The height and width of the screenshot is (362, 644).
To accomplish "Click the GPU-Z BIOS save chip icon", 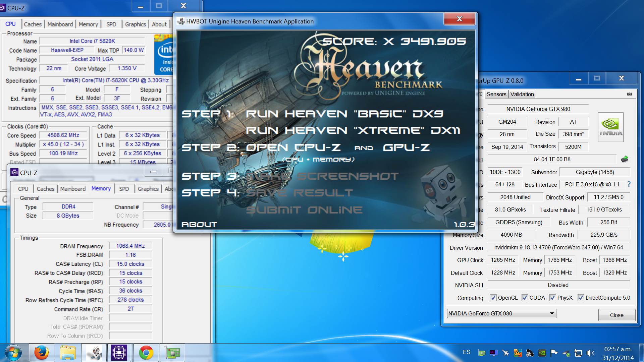I will [x=624, y=159].
